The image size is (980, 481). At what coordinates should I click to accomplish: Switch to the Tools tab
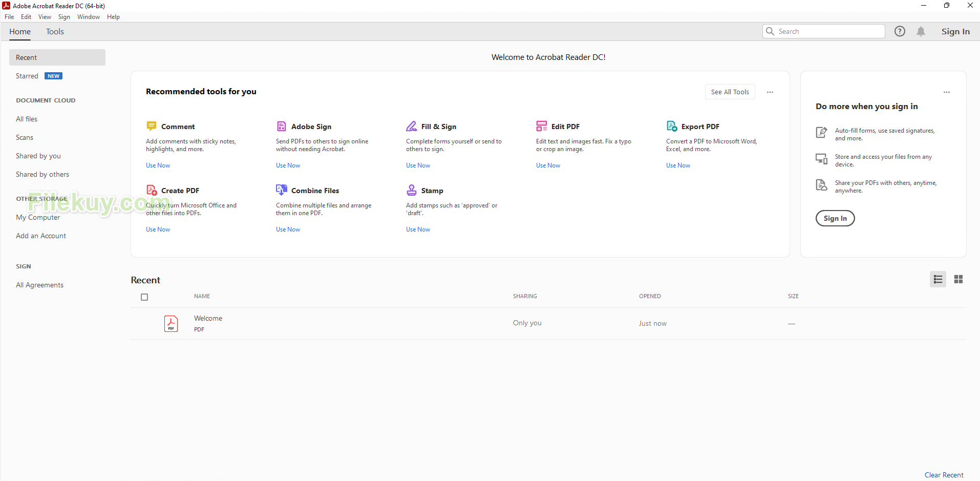coord(55,32)
